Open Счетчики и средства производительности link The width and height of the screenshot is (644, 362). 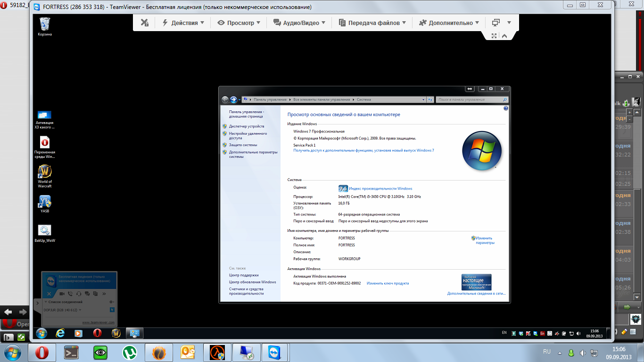tap(247, 291)
